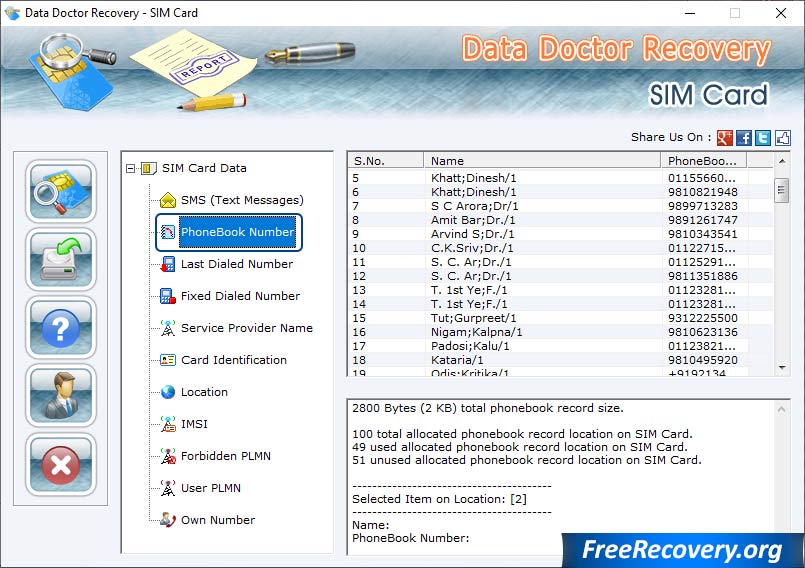Click phone number 9312225500
The width and height of the screenshot is (805, 568).
click(702, 318)
